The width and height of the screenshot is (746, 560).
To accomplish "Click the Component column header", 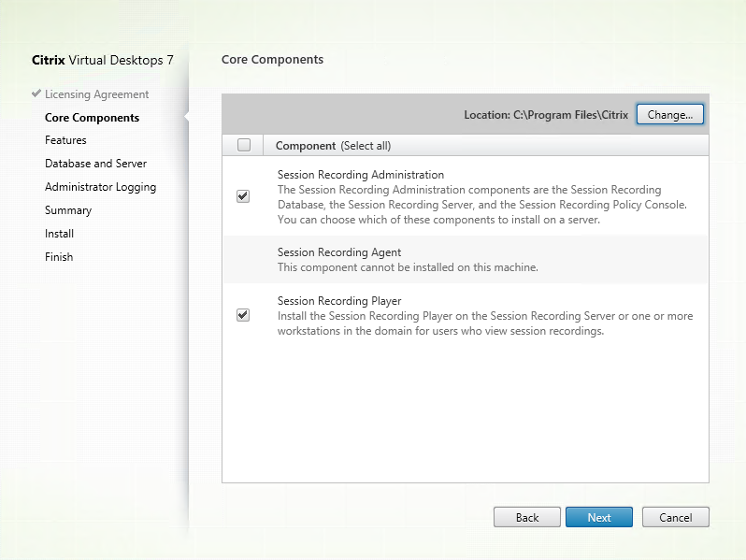I will click(306, 146).
